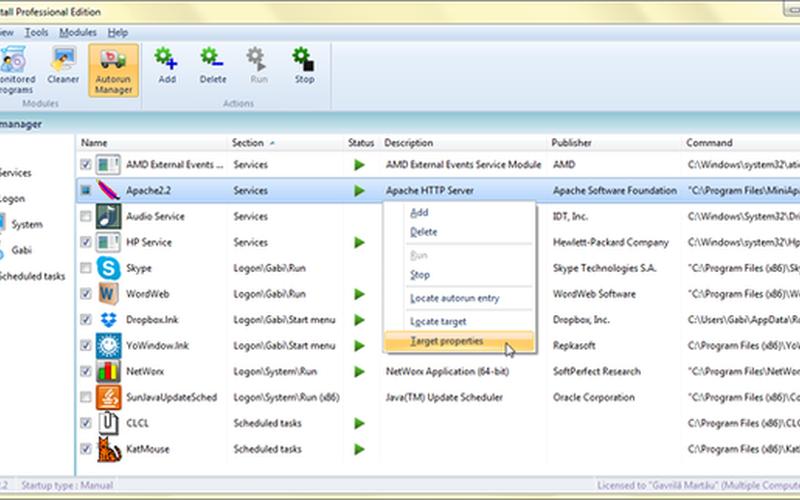The image size is (800, 500).
Task: Click the Apache2.2 feather icon
Action: (x=108, y=190)
